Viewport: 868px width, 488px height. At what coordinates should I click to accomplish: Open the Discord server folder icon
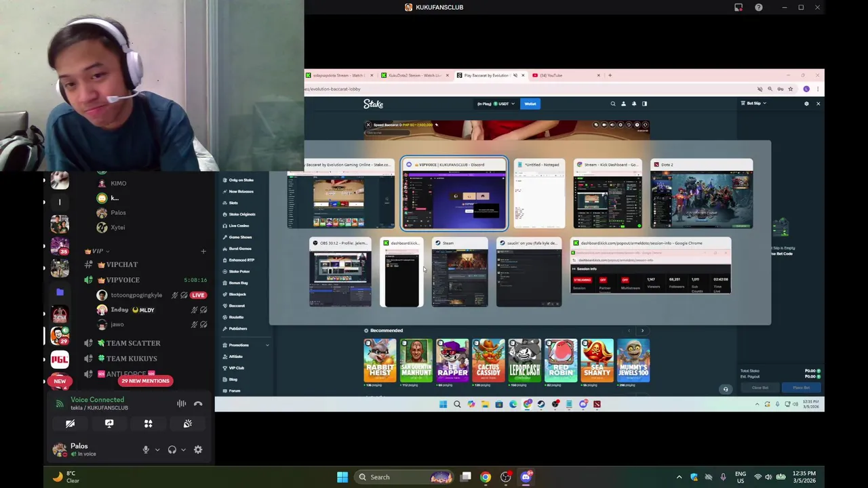60,292
